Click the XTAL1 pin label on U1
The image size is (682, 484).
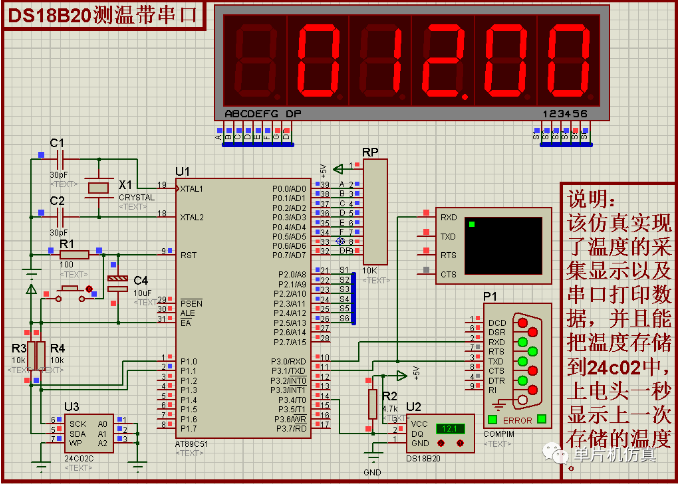pyautogui.click(x=192, y=189)
